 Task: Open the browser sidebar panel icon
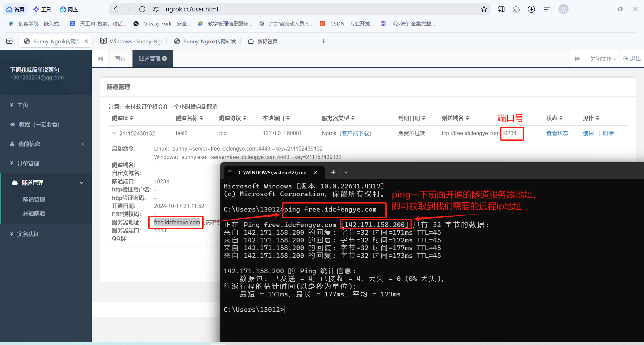pyautogui.click(x=501, y=9)
